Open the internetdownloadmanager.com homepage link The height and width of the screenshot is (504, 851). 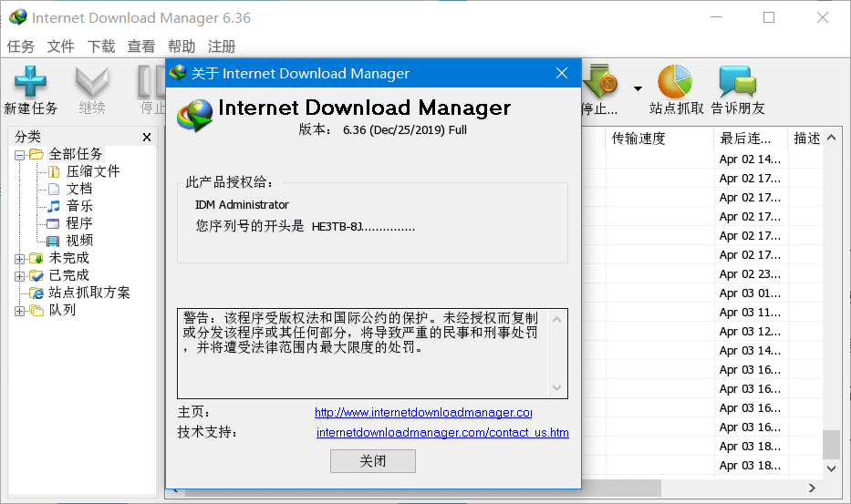pos(423,412)
